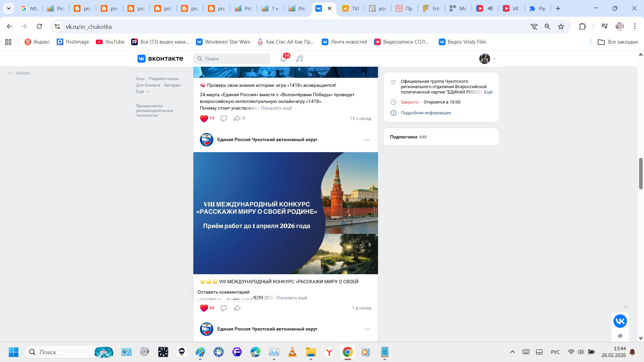Open three-dots menu of contest post
Screen dimensions: 644x362
[367, 140]
